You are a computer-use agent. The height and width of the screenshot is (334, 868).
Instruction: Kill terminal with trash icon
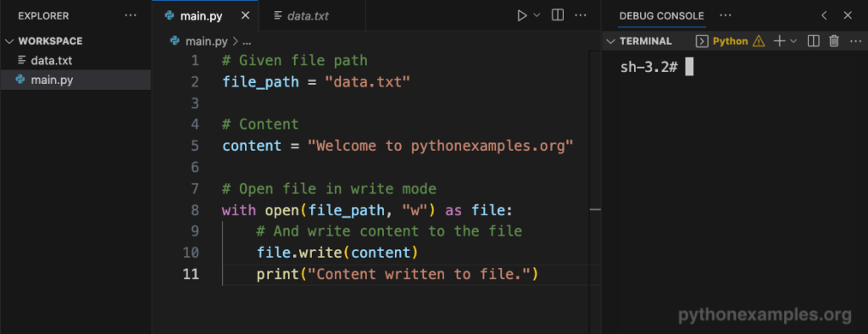834,41
